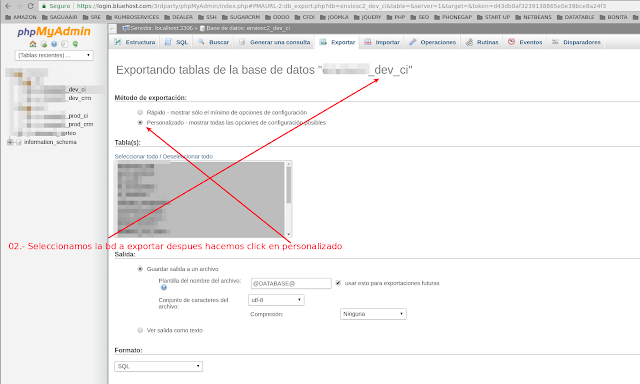Image resolution: width=640 pixels, height=384 pixels.
Task: Open the Compresión Ninguna dropdown
Action: point(373,314)
